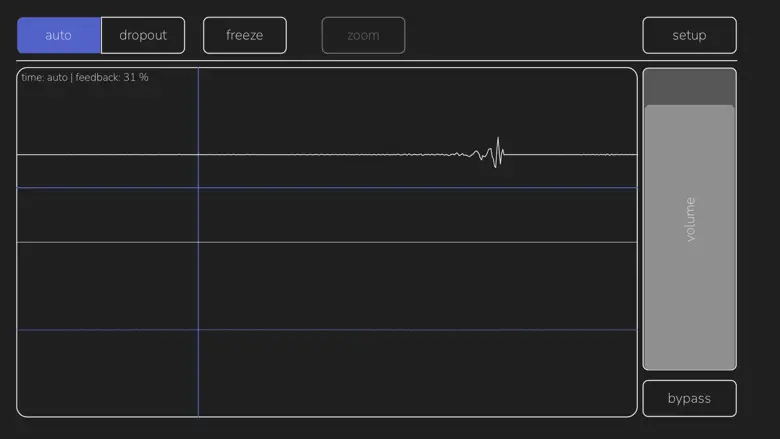Toggle bypass on the effect
The image size is (780, 439).
tap(689, 398)
